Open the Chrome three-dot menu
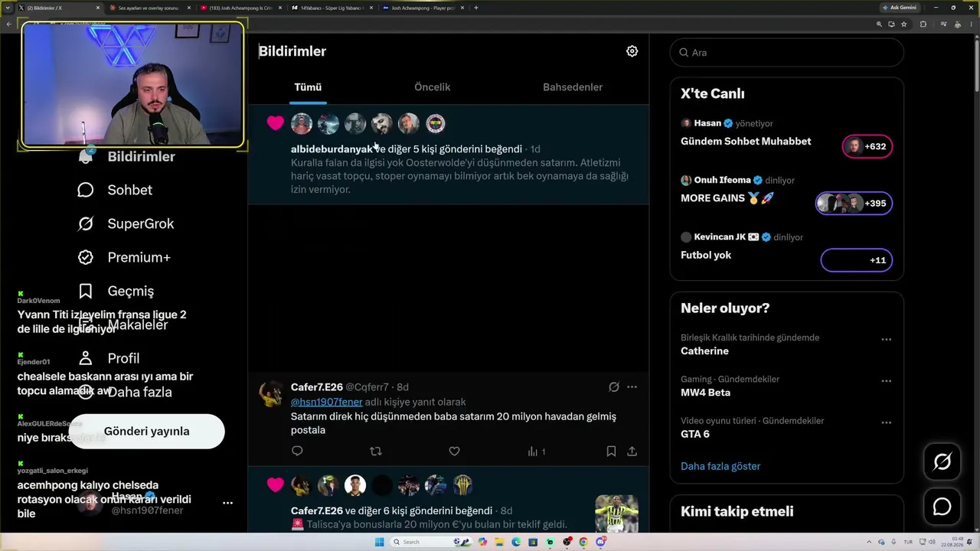This screenshot has width=980, height=551. pyautogui.click(x=970, y=24)
